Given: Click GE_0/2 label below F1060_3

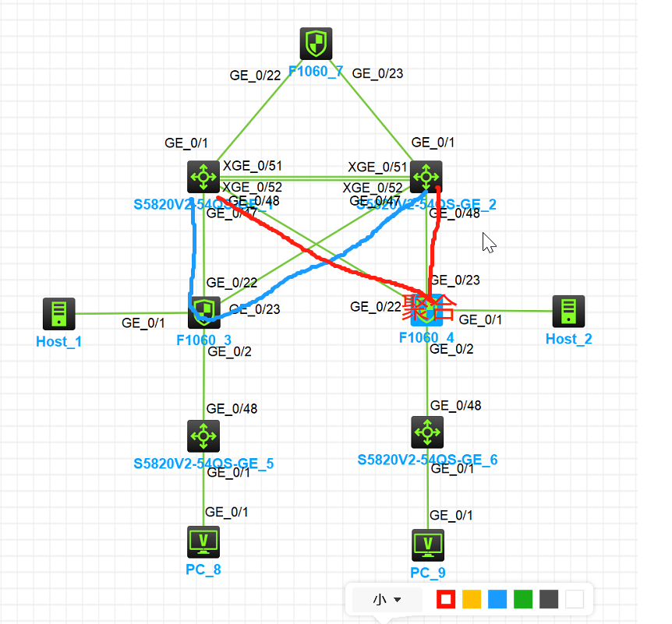Looking at the screenshot, I should (229, 351).
